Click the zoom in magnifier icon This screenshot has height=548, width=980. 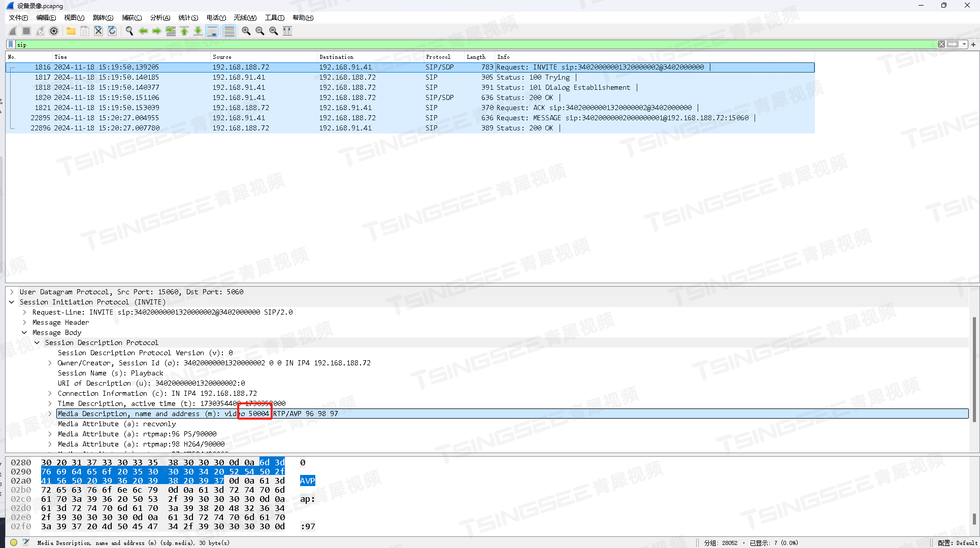point(246,31)
